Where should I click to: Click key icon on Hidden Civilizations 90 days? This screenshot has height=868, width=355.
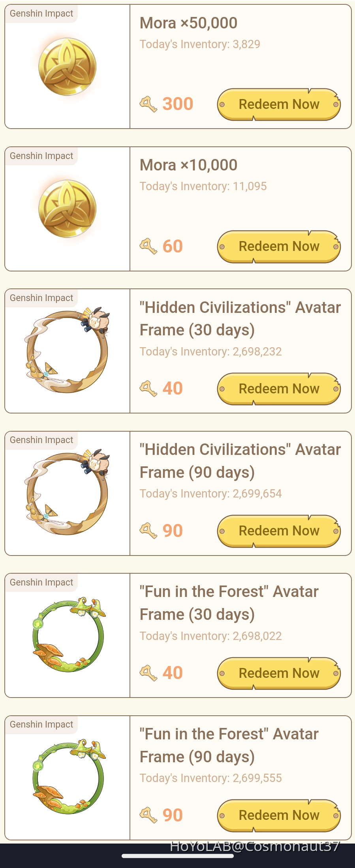(148, 531)
